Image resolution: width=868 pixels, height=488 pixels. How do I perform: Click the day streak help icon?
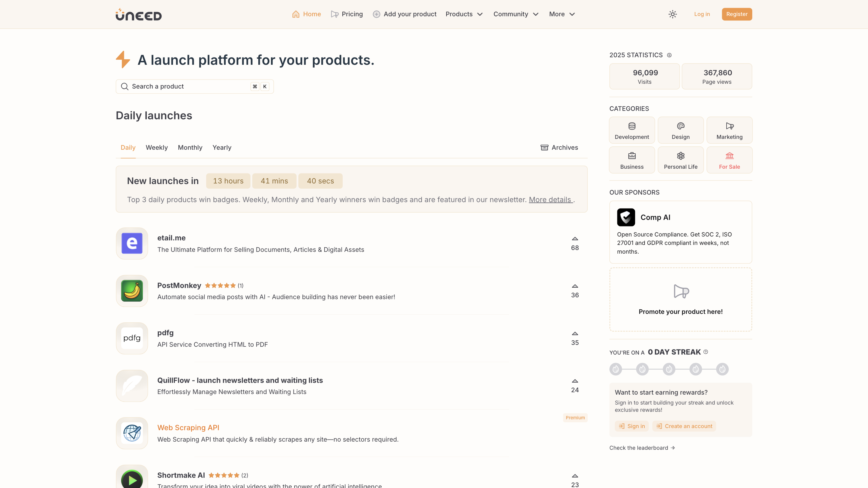706,352
